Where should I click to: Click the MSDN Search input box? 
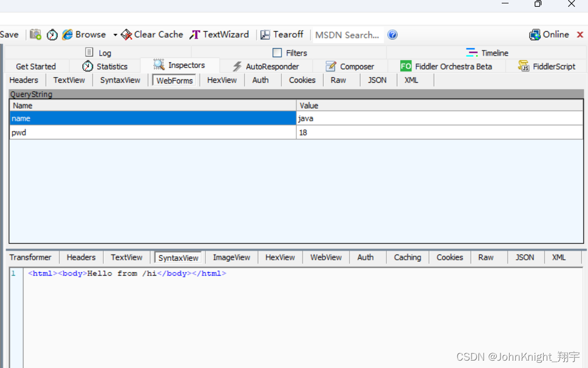tap(347, 35)
